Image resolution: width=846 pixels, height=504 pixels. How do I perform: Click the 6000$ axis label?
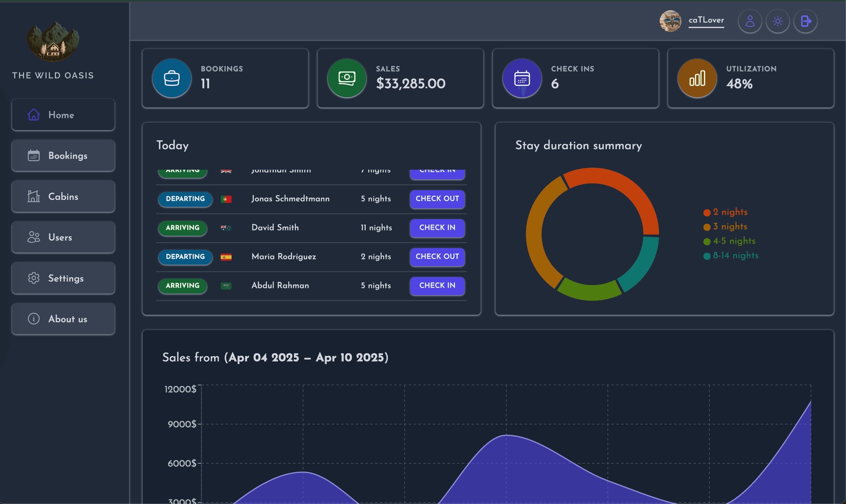click(182, 463)
